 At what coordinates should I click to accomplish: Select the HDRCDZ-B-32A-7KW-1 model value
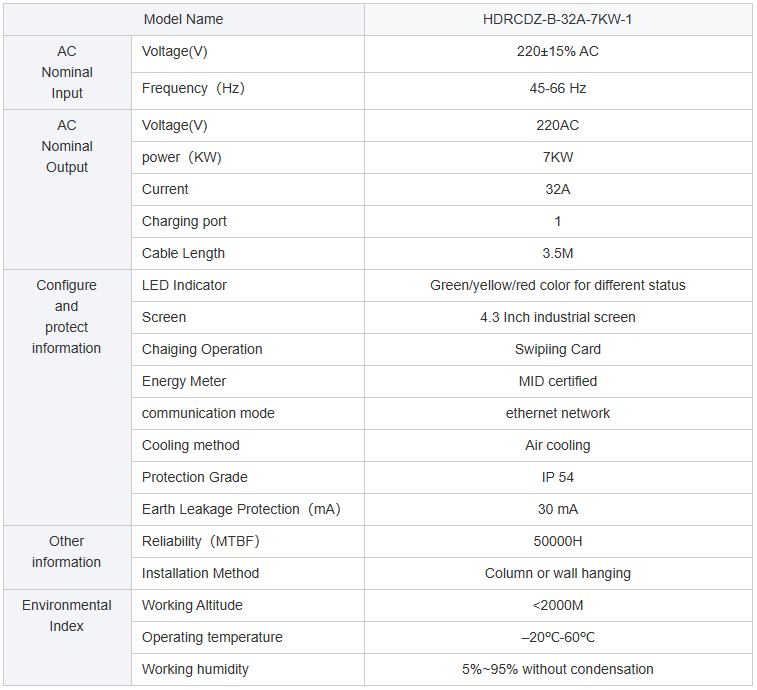[557, 19]
